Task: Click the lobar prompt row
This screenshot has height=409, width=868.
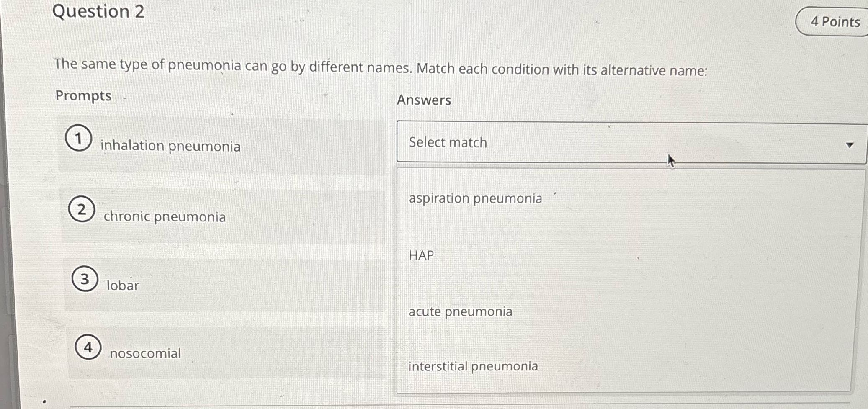Action: [x=122, y=286]
